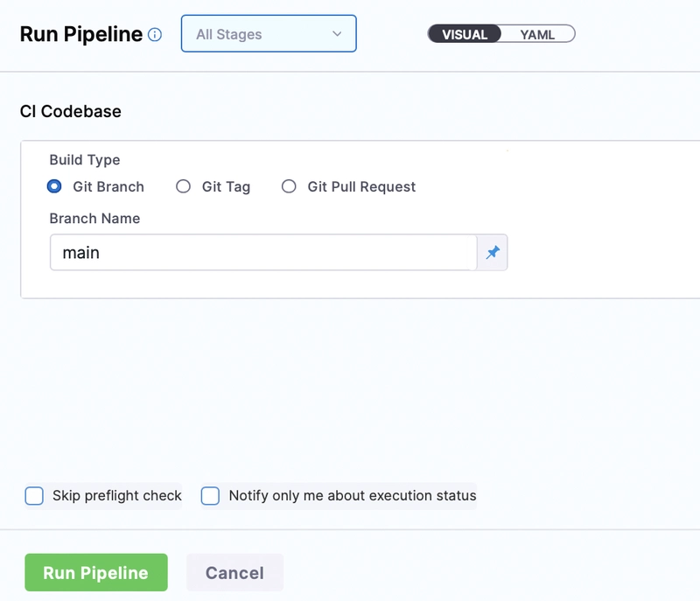
Task: Click the chevron arrow in stages selector
Action: (x=337, y=35)
